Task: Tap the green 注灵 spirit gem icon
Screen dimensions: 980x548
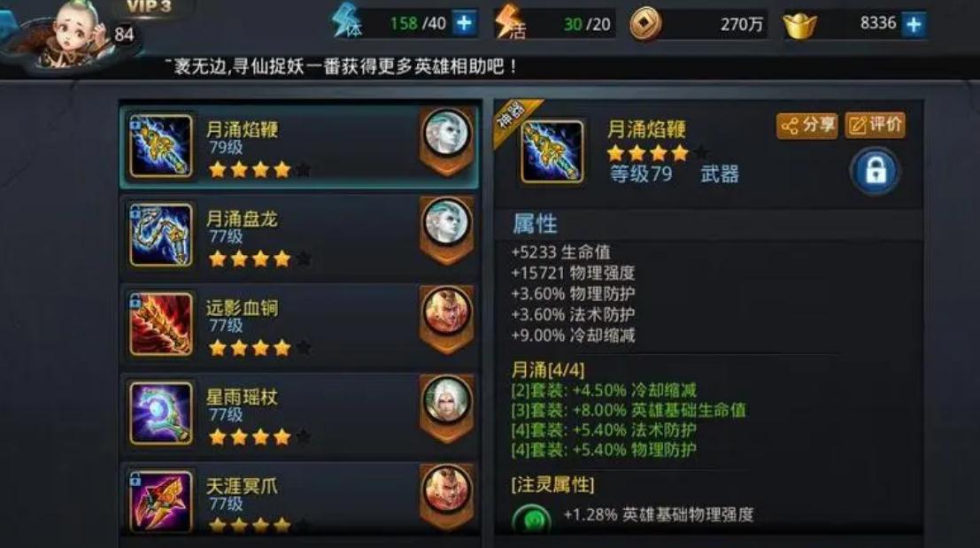Action: pyautogui.click(x=532, y=519)
